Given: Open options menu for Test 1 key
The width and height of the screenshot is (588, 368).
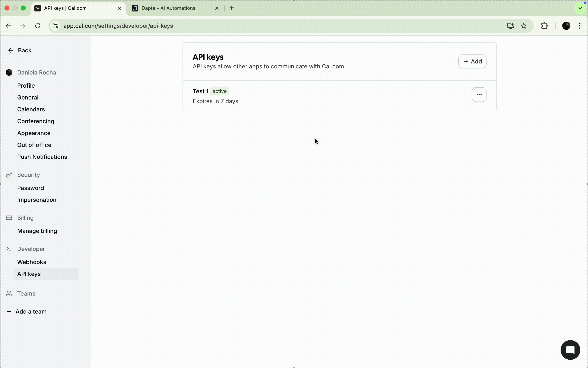Looking at the screenshot, I should click(479, 94).
